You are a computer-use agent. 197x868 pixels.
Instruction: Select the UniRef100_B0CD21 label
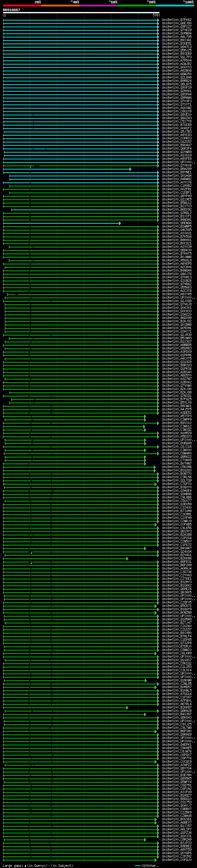tap(177, 243)
